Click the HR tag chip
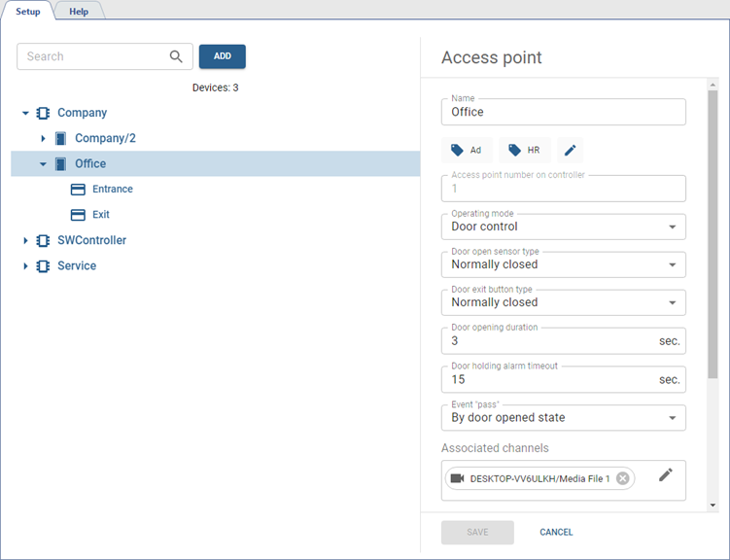The width and height of the screenshot is (730, 560). 524,151
